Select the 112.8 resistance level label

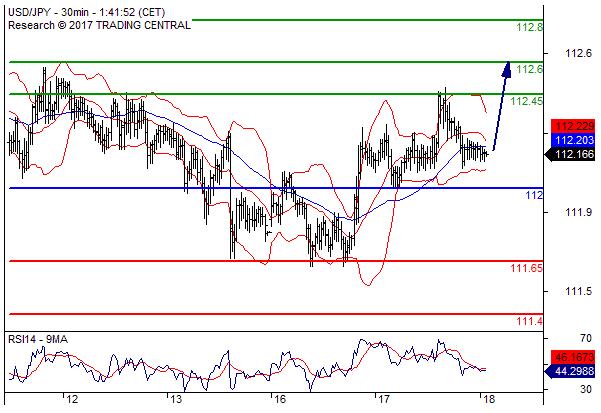pyautogui.click(x=529, y=27)
